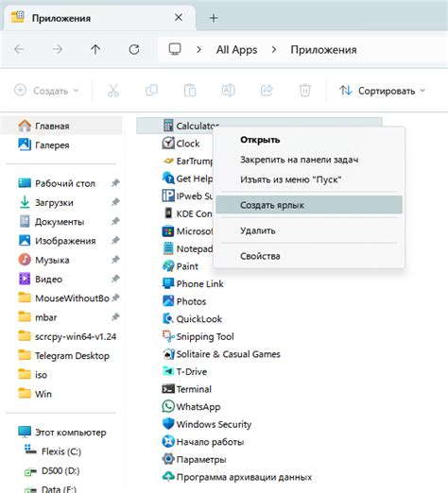Choose Свойства in the context menu
This screenshot has height=493, width=448.
click(x=309, y=256)
